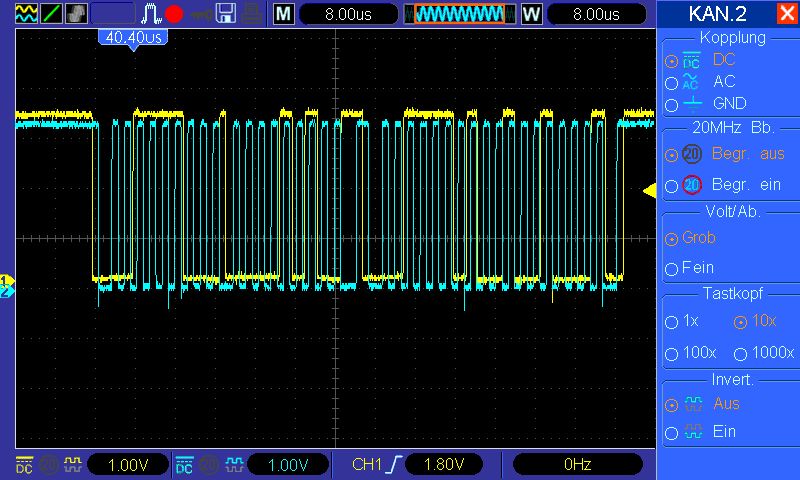Select AC coupling option
800x480 pixels.
point(672,82)
